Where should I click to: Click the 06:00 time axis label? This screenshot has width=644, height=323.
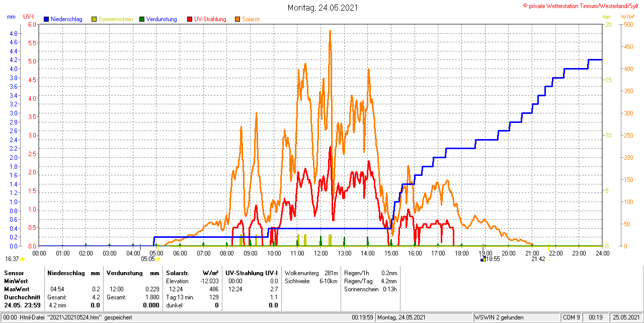[180, 252]
